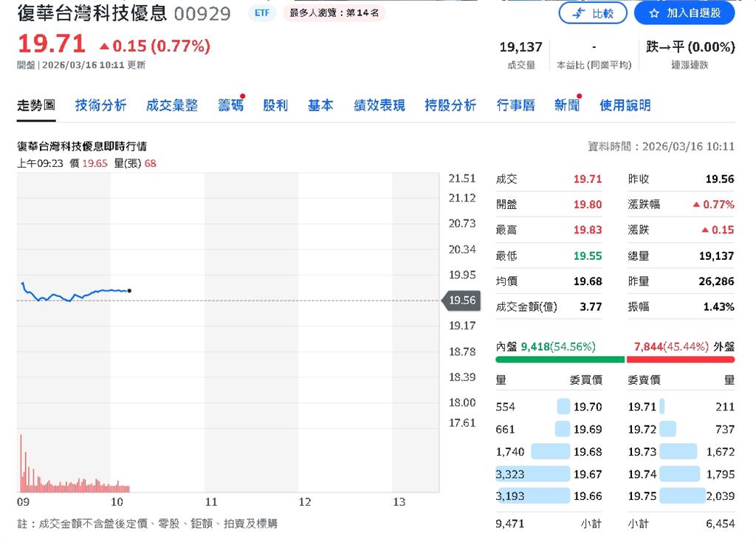Open the 股利 dividend tab
756x542 pixels.
coord(275,105)
